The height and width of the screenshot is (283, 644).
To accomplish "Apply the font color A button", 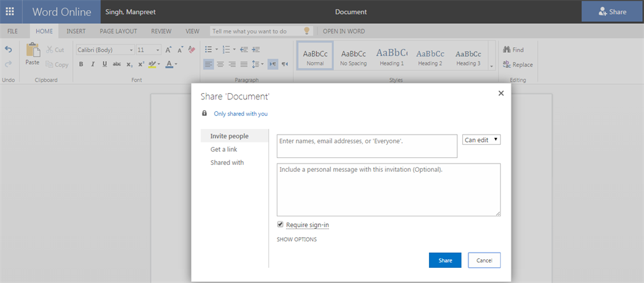I will [x=169, y=64].
